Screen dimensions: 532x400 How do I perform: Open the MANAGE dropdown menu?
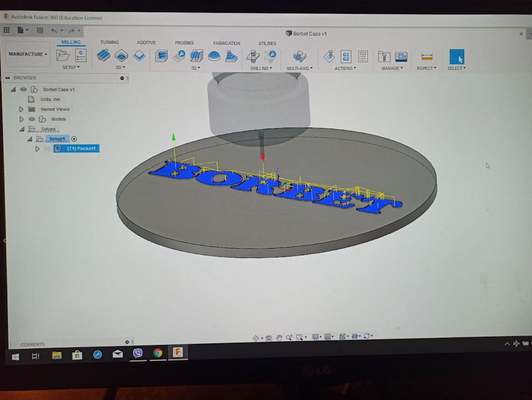coord(392,68)
